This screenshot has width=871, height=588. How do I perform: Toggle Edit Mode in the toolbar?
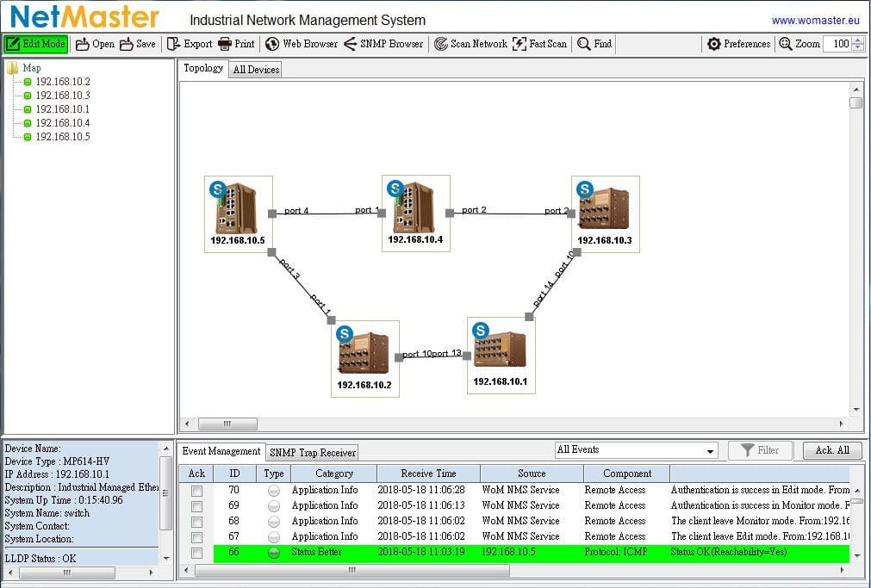[35, 44]
